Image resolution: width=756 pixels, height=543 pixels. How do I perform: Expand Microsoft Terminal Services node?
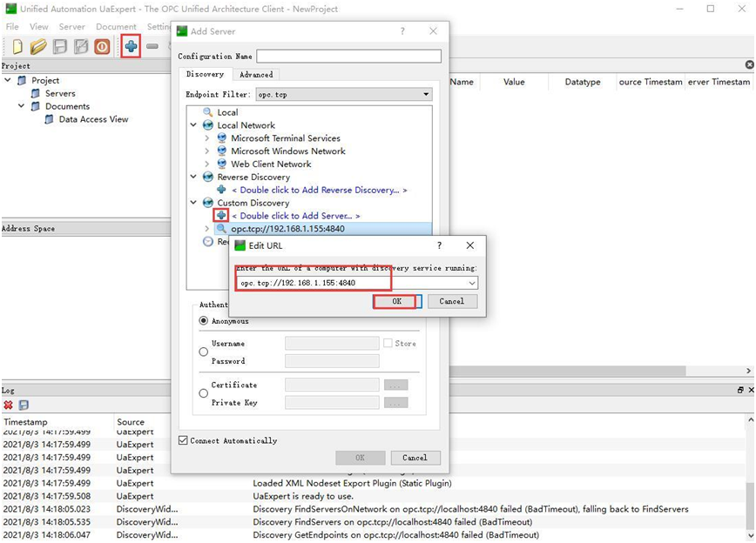pos(207,138)
